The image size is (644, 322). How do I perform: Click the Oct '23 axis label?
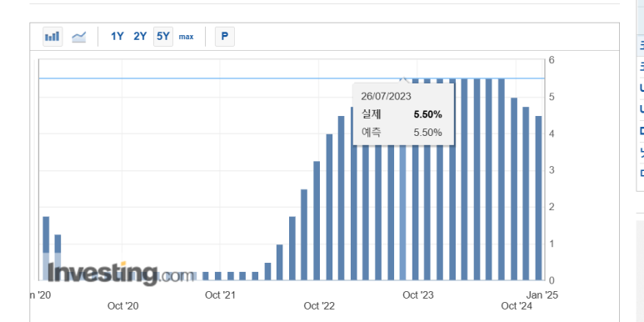pos(417,295)
